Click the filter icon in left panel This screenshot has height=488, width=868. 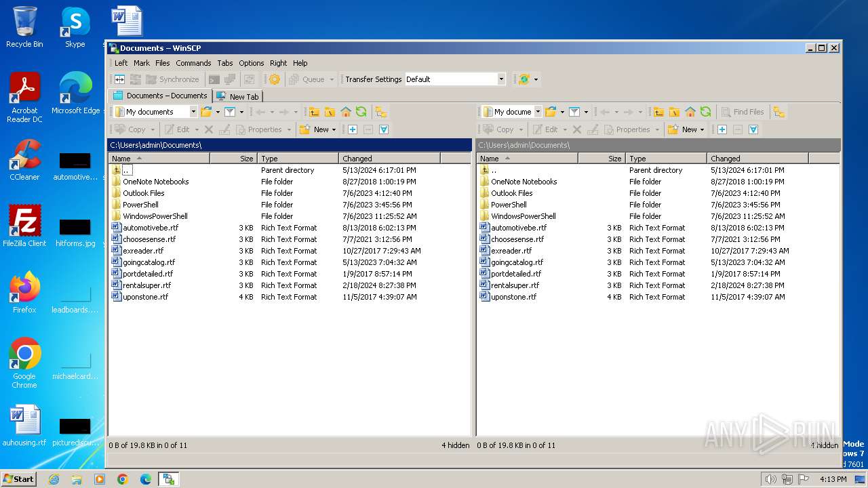(230, 112)
